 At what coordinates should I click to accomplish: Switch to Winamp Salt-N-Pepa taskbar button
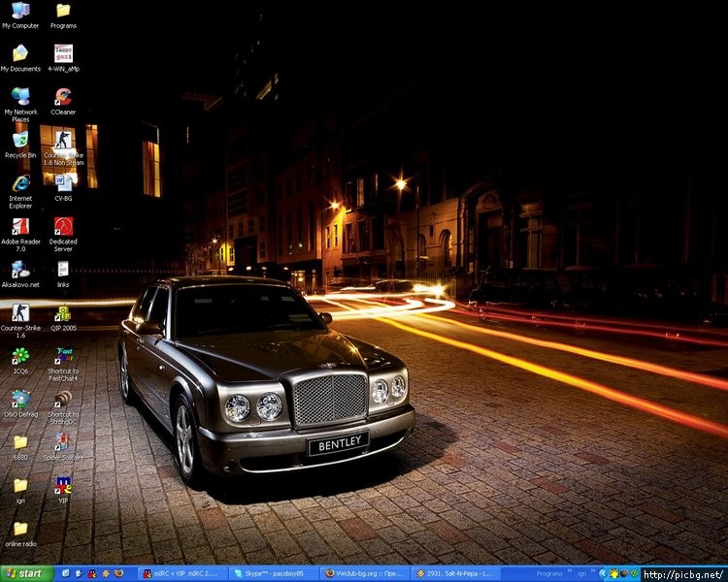[457, 573]
